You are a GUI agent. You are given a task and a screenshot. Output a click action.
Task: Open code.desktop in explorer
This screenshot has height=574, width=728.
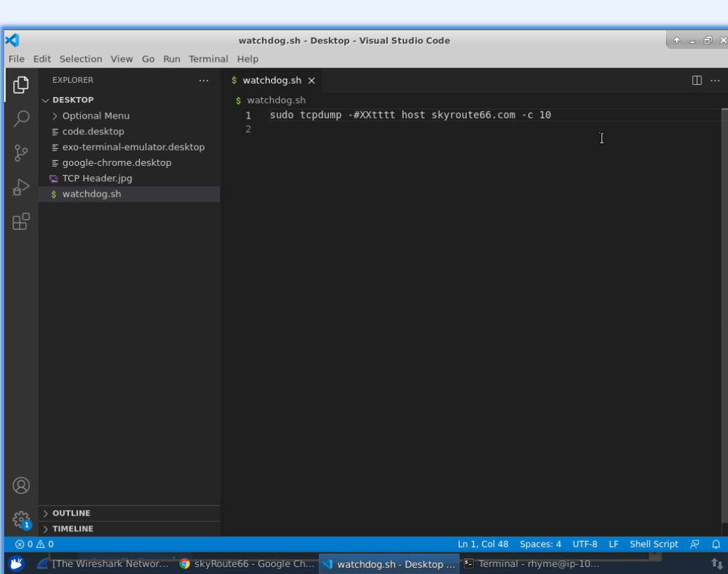[129, 131]
